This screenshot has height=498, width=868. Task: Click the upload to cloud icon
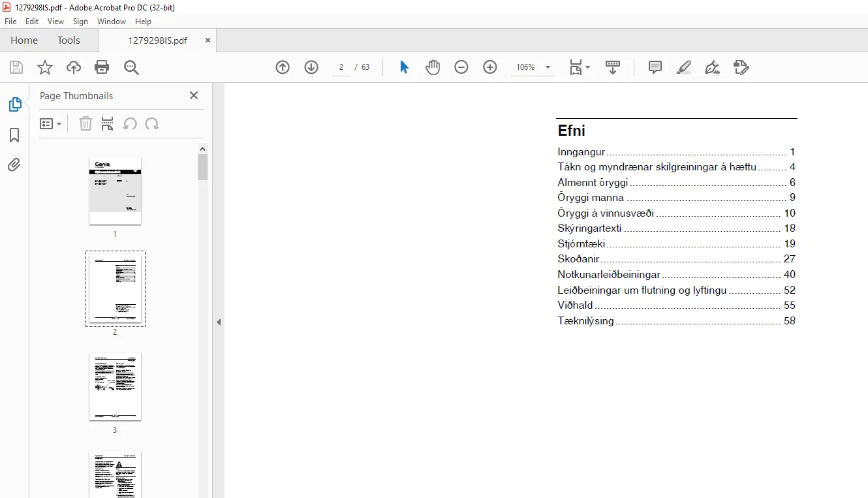point(74,67)
